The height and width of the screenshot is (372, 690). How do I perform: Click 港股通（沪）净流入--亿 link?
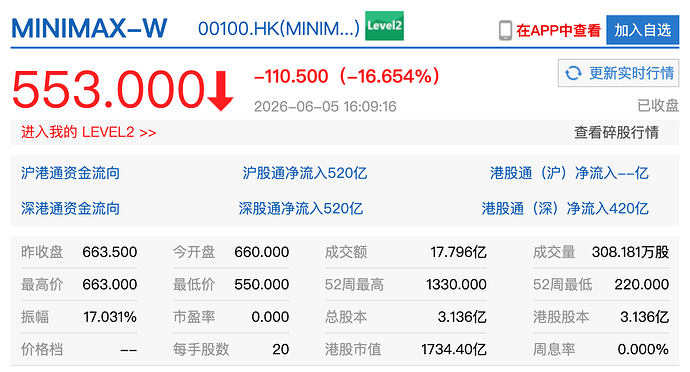click(569, 173)
